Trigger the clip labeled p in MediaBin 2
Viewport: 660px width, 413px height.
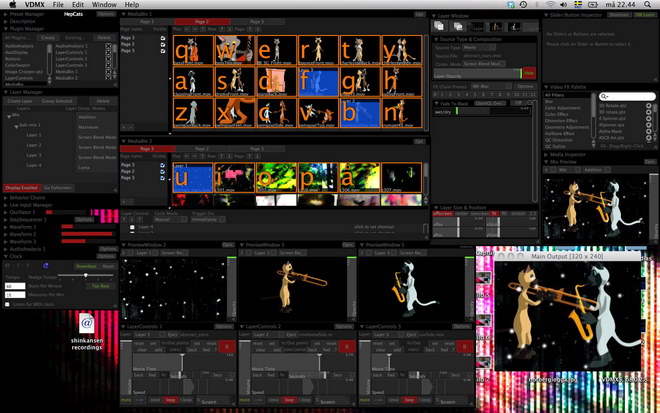tap(318, 177)
